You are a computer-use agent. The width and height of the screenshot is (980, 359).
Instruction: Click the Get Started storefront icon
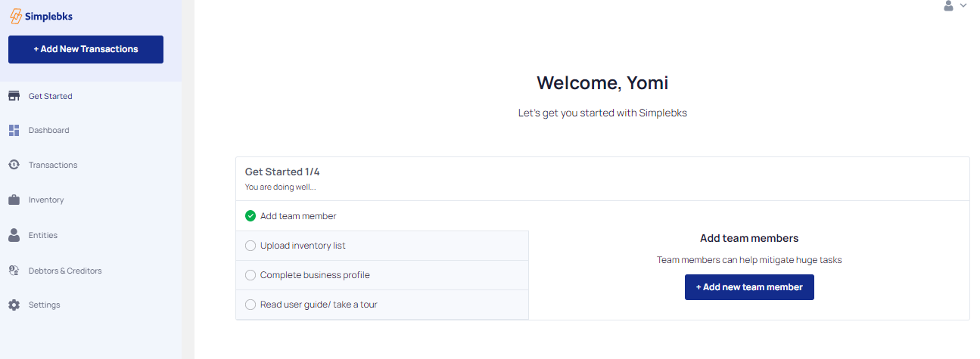(14, 96)
